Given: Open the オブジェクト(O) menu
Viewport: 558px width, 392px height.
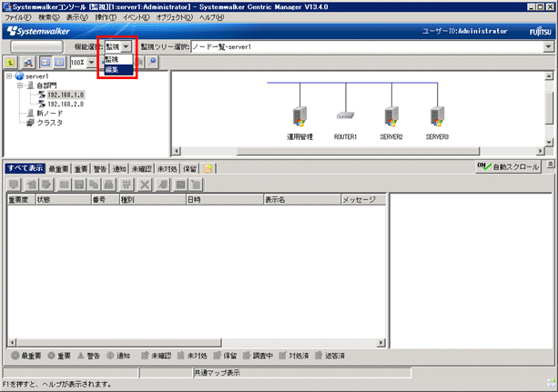Looking at the screenshot, I should pos(175,17).
